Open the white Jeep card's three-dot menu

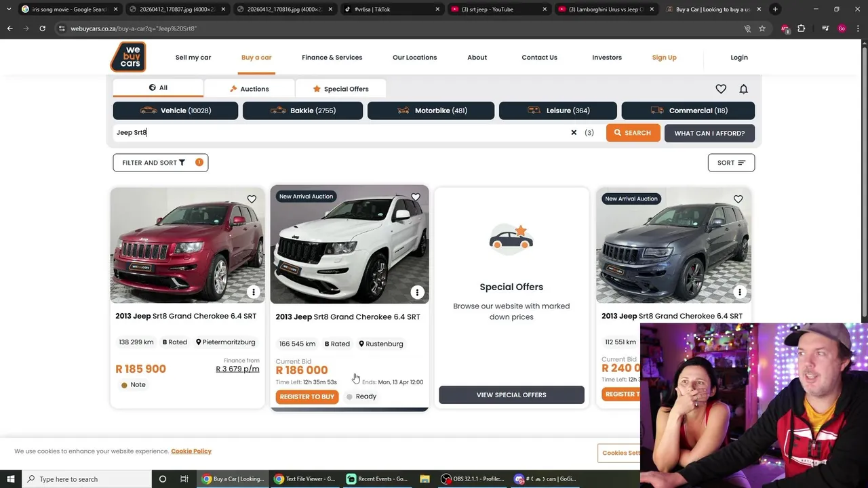[x=417, y=293]
